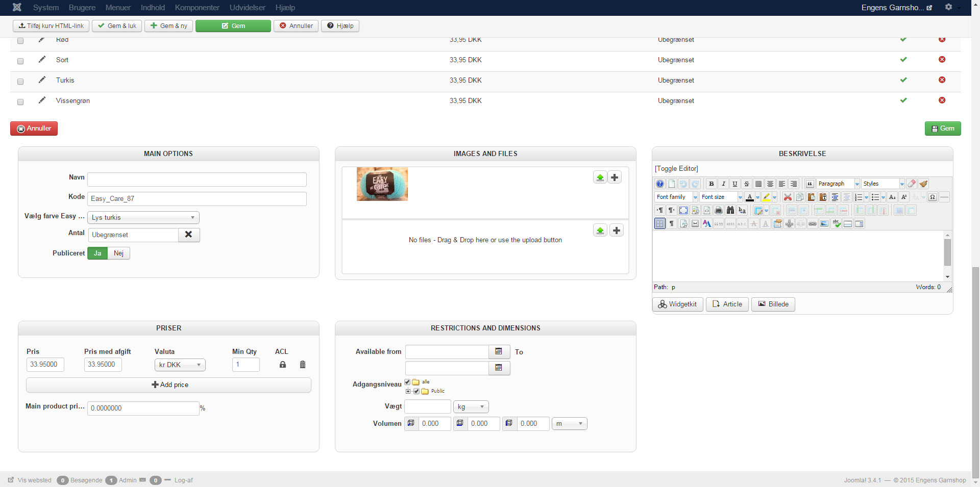Open the Menuer menu
This screenshot has height=487, width=980.
(x=118, y=8)
